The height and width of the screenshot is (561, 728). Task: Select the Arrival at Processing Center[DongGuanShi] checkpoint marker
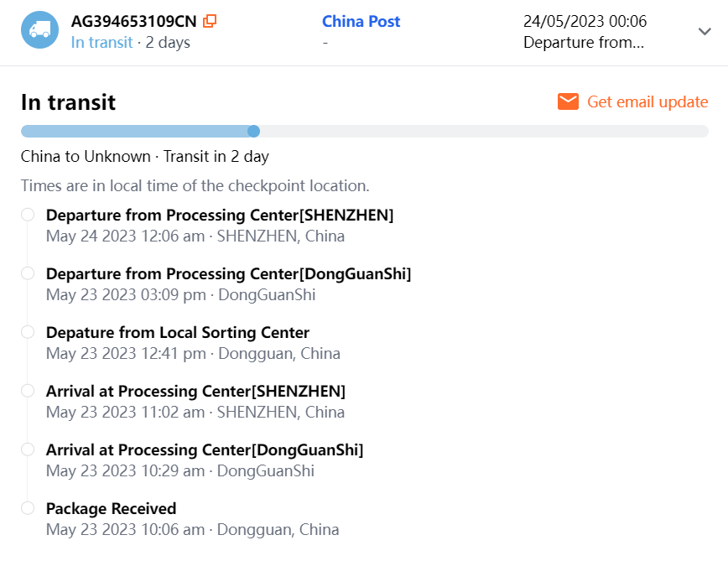pyautogui.click(x=28, y=449)
